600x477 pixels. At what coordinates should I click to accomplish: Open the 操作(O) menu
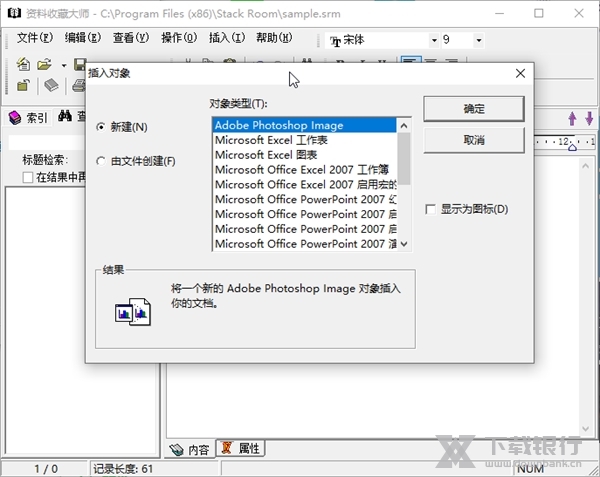click(x=179, y=38)
